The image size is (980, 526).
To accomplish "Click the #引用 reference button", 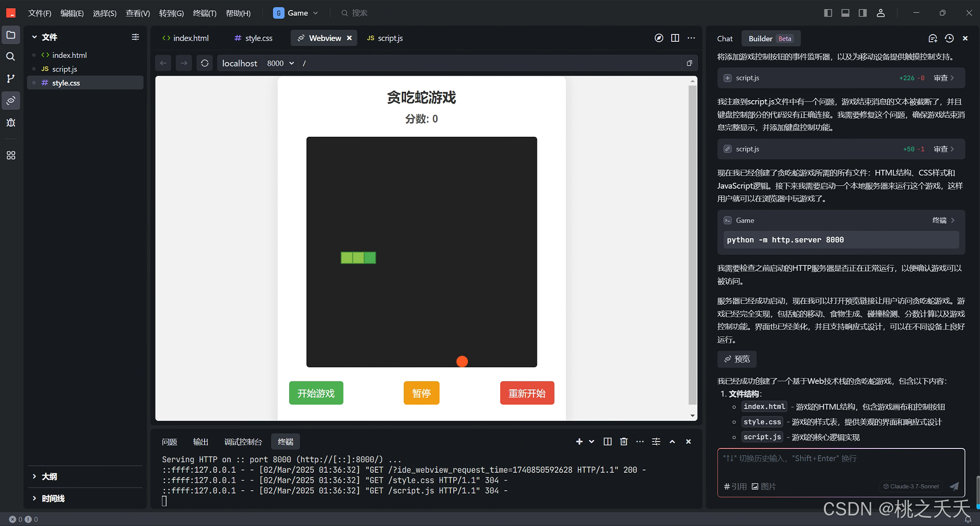I will pos(735,487).
